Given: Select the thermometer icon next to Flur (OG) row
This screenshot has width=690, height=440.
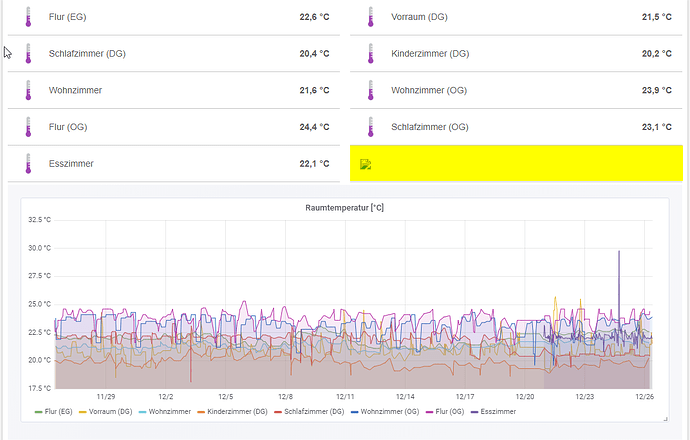Looking at the screenshot, I should click(x=27, y=127).
